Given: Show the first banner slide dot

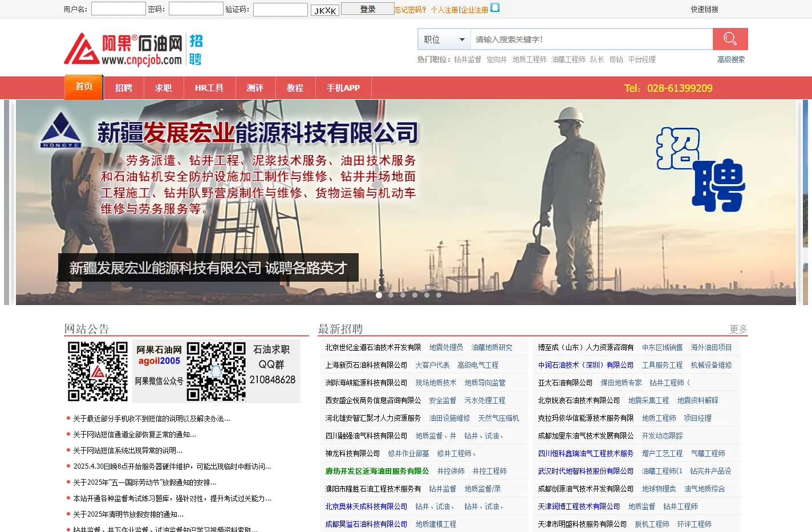Looking at the screenshot, I should click(379, 295).
